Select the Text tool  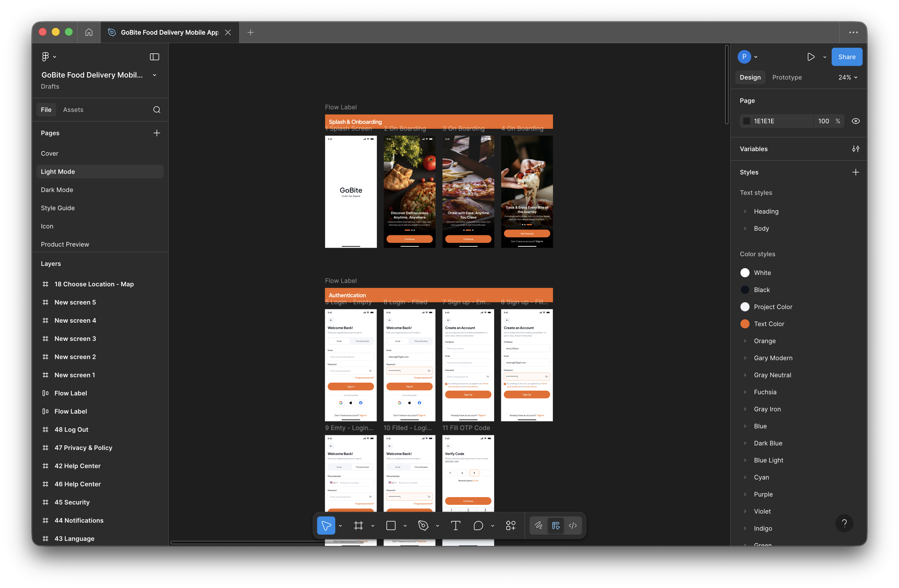coord(455,525)
